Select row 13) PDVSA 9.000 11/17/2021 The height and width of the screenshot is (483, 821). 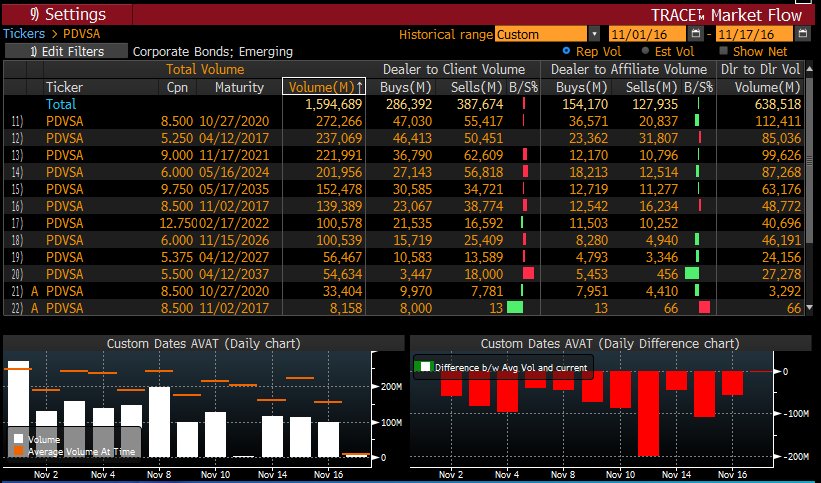click(x=404, y=155)
